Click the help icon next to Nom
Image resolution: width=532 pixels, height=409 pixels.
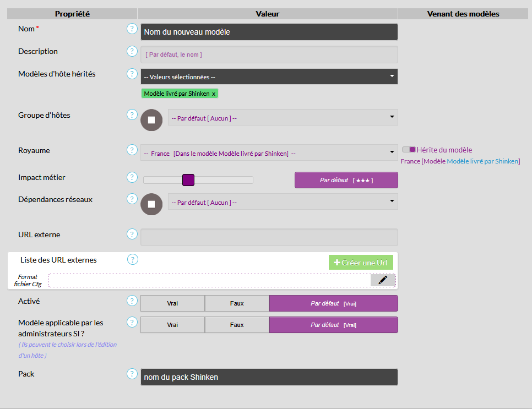(x=132, y=29)
